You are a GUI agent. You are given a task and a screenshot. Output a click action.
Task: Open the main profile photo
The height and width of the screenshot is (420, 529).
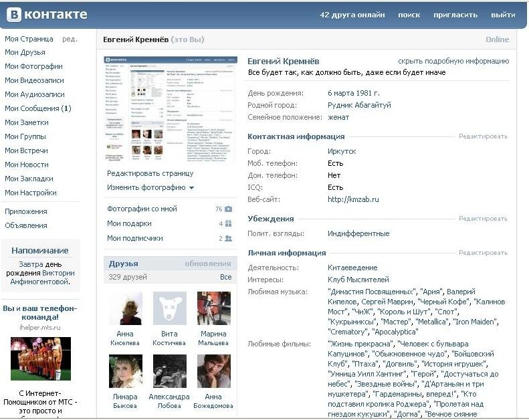[171, 109]
